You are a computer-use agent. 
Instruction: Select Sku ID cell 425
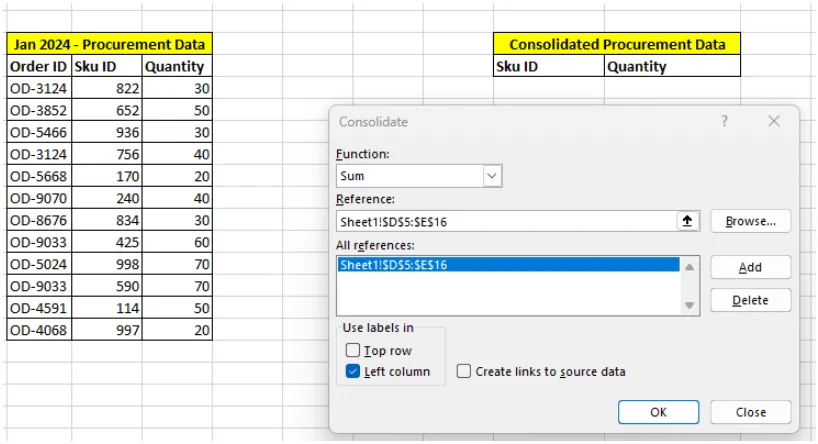coord(106,242)
